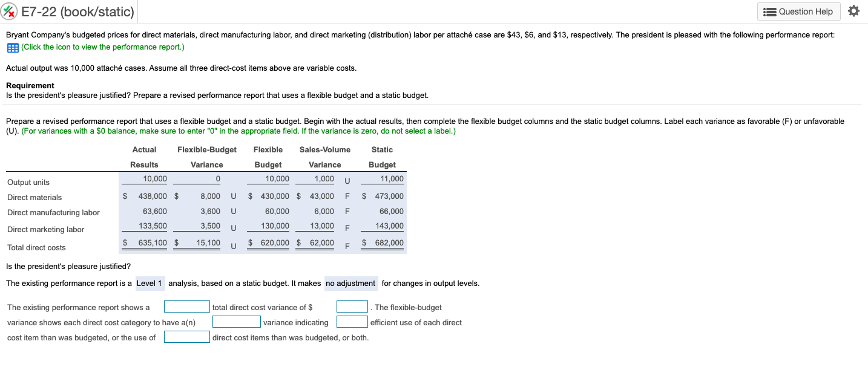Open the U label for Direct manufacturing labor variance
Screen dimensions: 868x373
tap(232, 212)
